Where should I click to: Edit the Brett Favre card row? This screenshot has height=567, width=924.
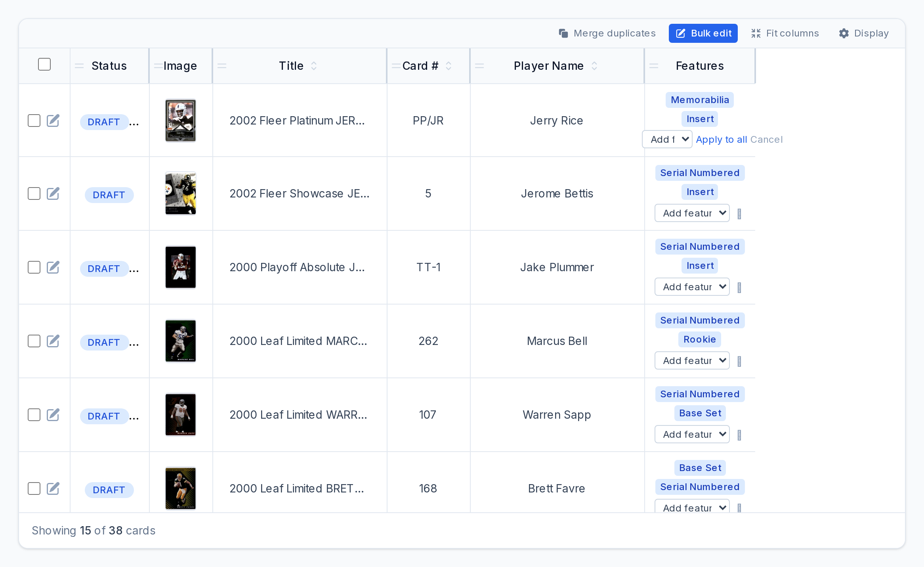(53, 488)
